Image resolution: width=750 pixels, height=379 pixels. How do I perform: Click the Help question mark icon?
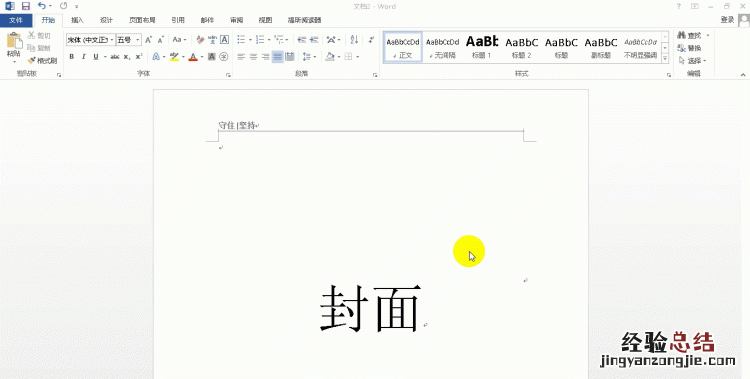678,6
